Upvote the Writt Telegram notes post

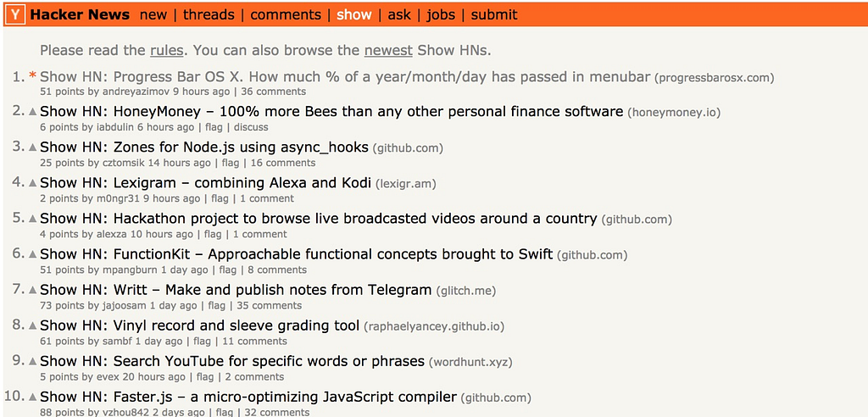(x=33, y=290)
